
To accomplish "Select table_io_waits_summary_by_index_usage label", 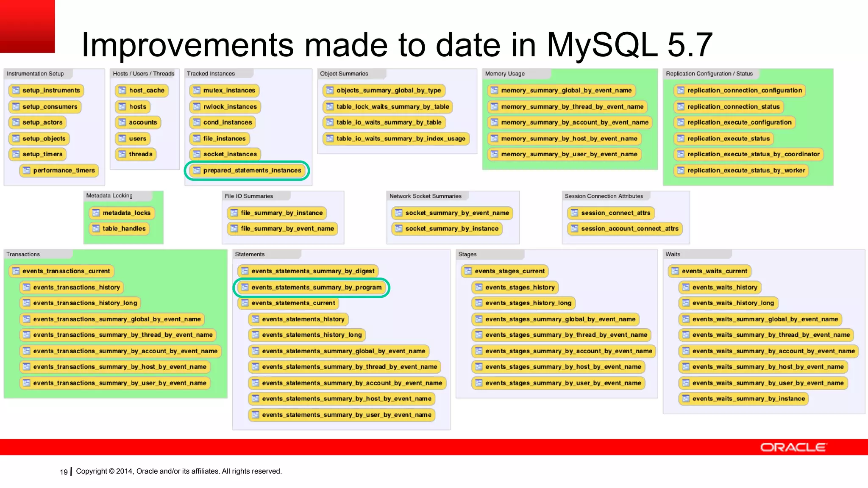I will 401,139.
